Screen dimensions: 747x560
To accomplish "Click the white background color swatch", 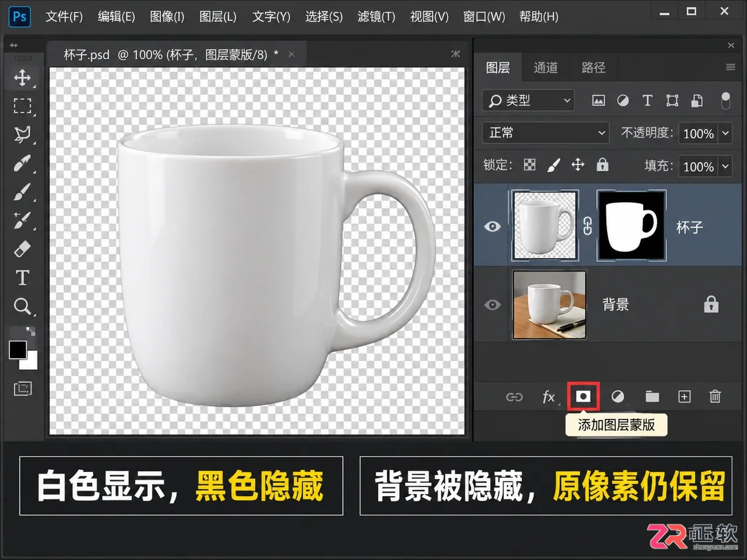I will click(x=30, y=362).
